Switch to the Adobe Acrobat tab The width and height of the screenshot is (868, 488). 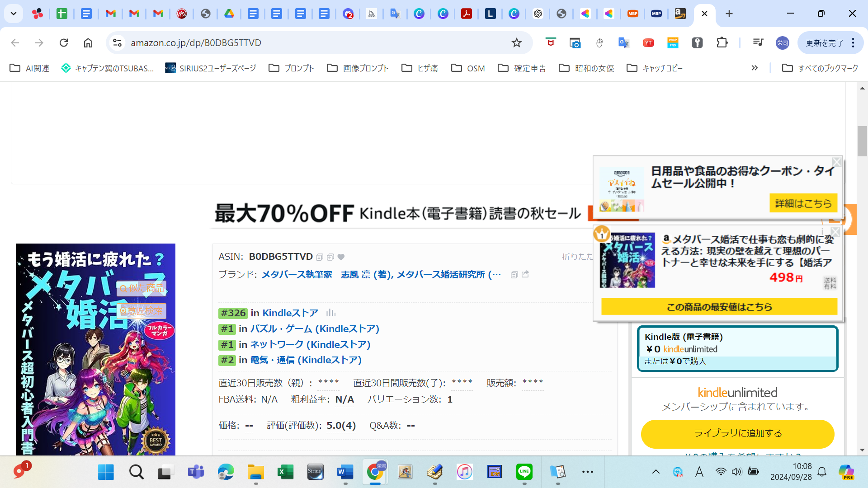tap(467, 14)
